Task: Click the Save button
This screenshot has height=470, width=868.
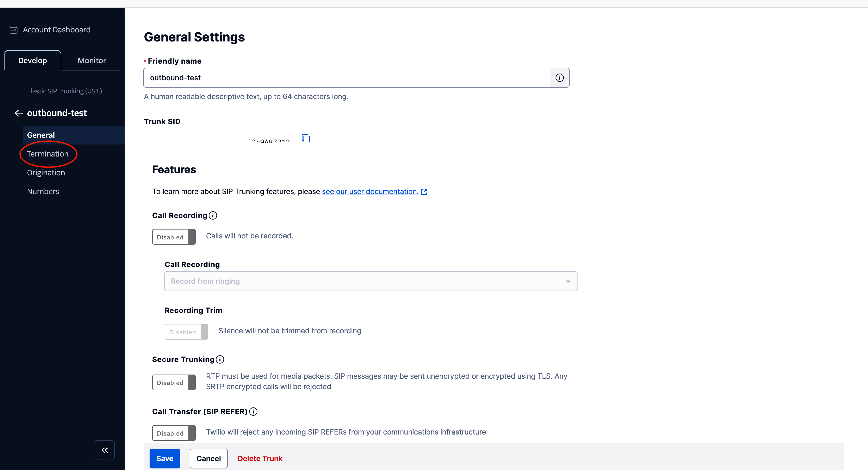Action: (165, 459)
